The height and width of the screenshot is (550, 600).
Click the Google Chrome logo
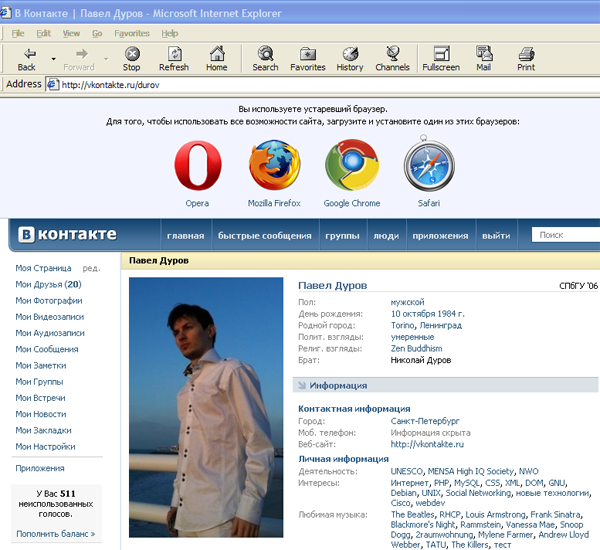352,165
